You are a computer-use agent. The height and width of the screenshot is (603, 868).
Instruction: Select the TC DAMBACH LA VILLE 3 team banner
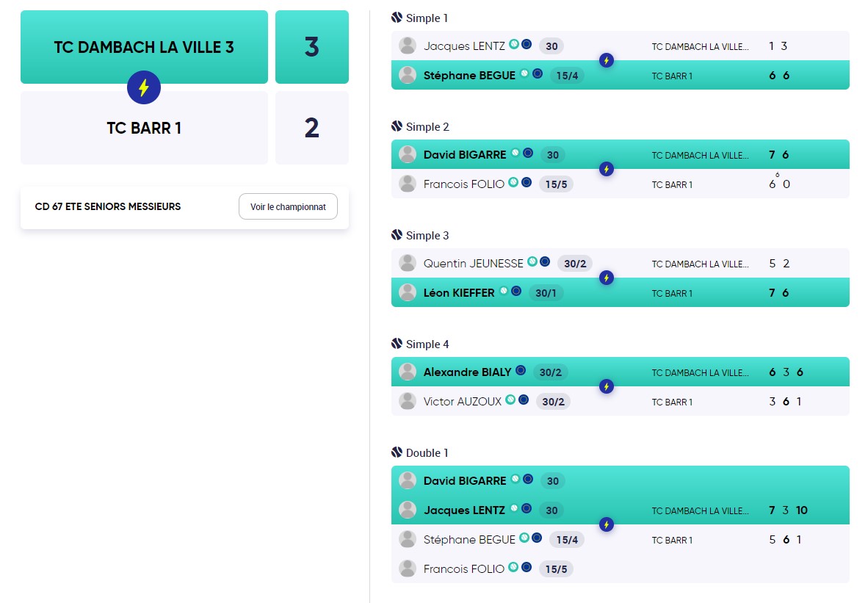click(144, 47)
